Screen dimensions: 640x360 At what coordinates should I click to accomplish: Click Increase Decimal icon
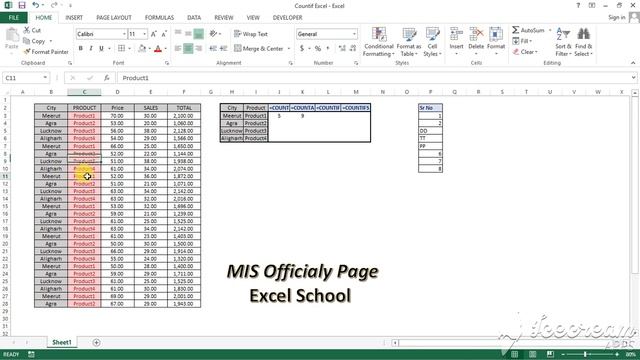click(x=342, y=49)
